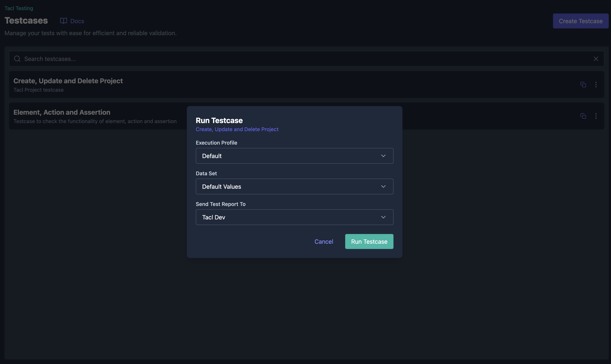Click the Execution Profile label
Viewport: 611px width, 364px height.
[x=216, y=143]
